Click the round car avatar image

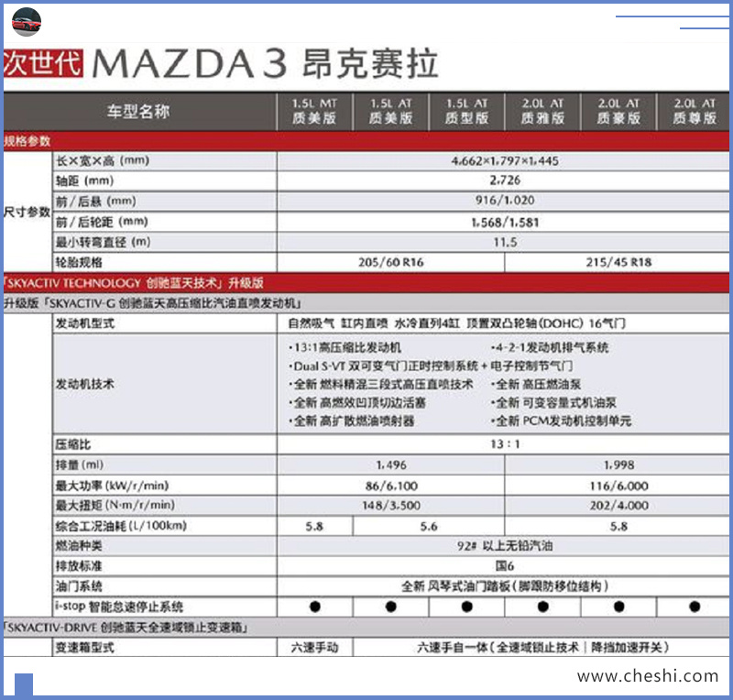point(27,22)
